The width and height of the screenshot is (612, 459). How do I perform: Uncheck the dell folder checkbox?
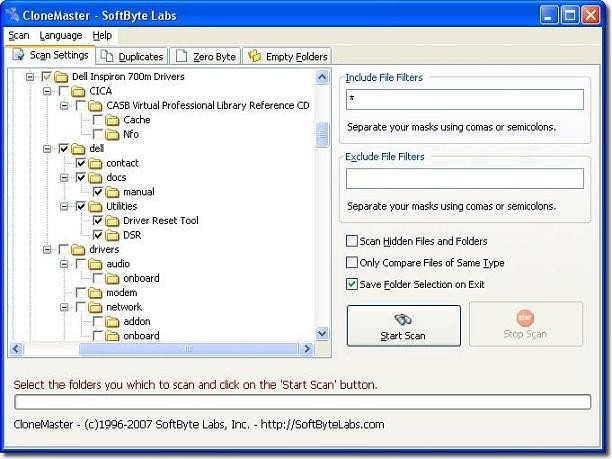pos(64,149)
